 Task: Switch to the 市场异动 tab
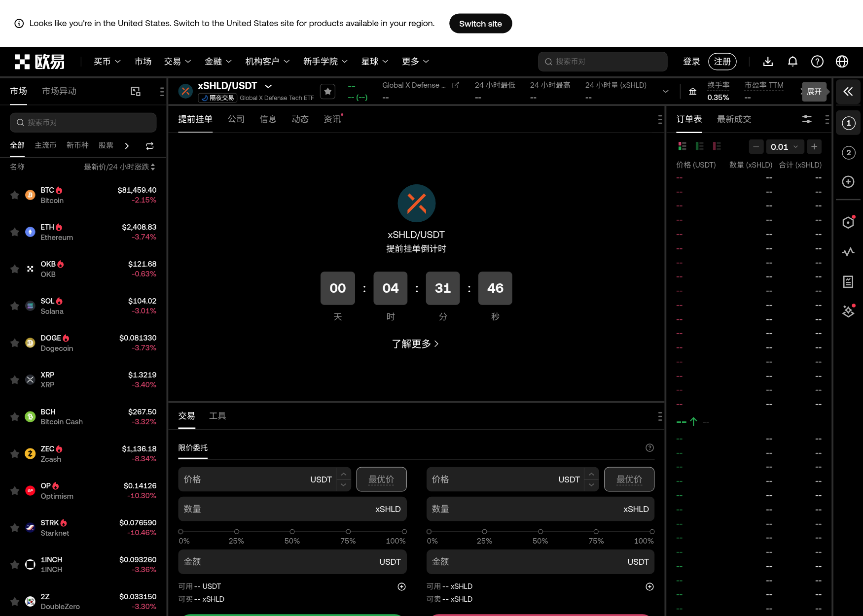(x=59, y=91)
